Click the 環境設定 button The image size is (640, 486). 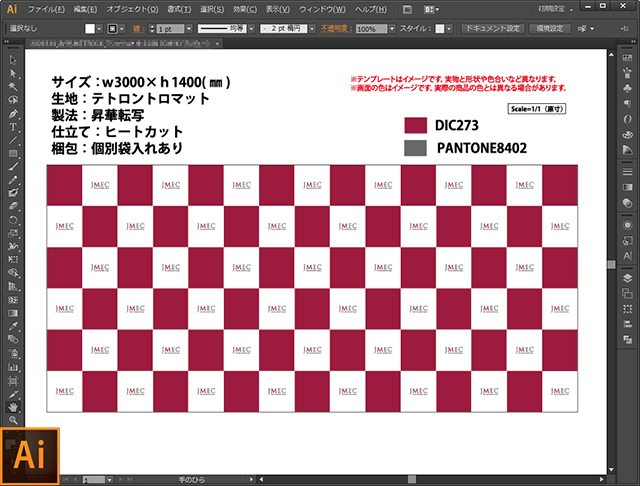(547, 29)
